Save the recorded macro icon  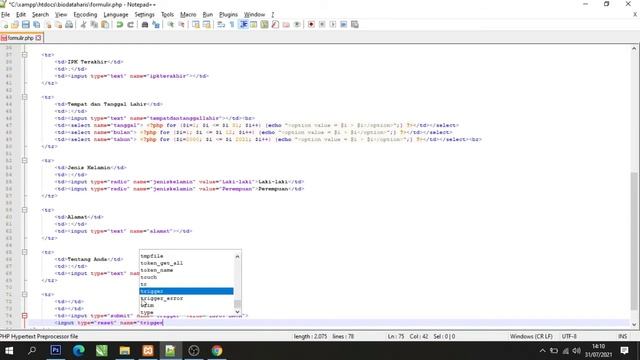(x=355, y=25)
